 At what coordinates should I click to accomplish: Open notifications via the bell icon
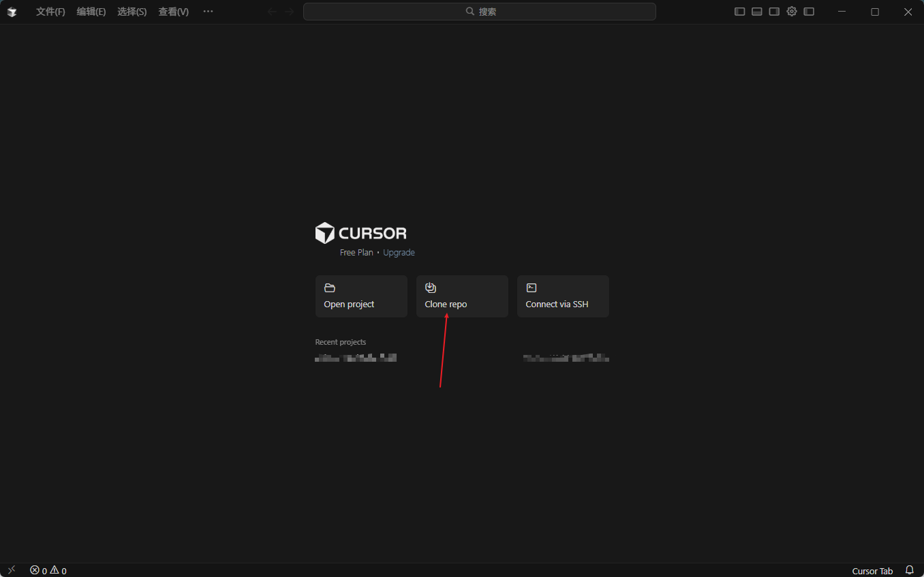tap(909, 570)
